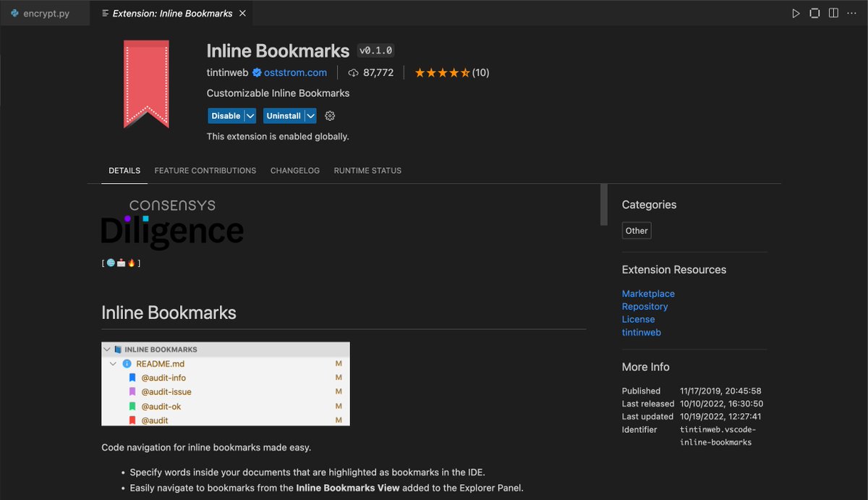The height and width of the screenshot is (500, 868).
Task: Click the Split Editor icon
Action: [833, 13]
